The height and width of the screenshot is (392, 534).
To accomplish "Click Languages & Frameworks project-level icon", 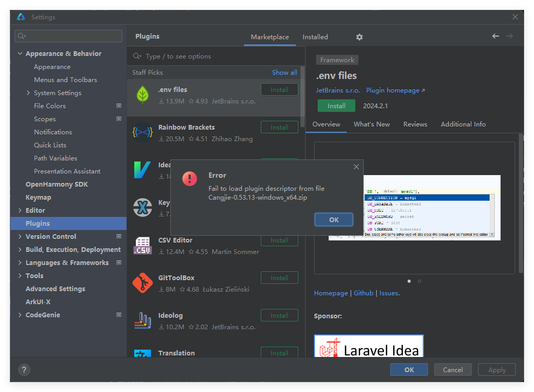I will point(119,262).
